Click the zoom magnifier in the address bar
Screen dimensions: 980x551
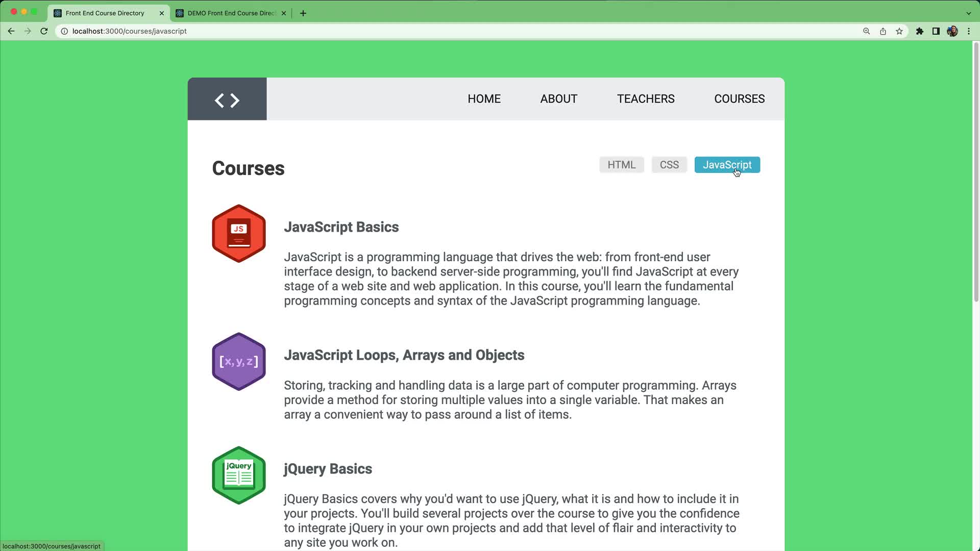pos(866,31)
